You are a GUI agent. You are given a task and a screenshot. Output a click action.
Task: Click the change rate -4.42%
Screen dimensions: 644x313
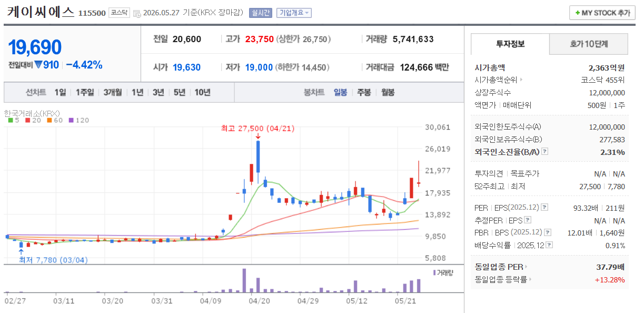pyautogui.click(x=84, y=65)
